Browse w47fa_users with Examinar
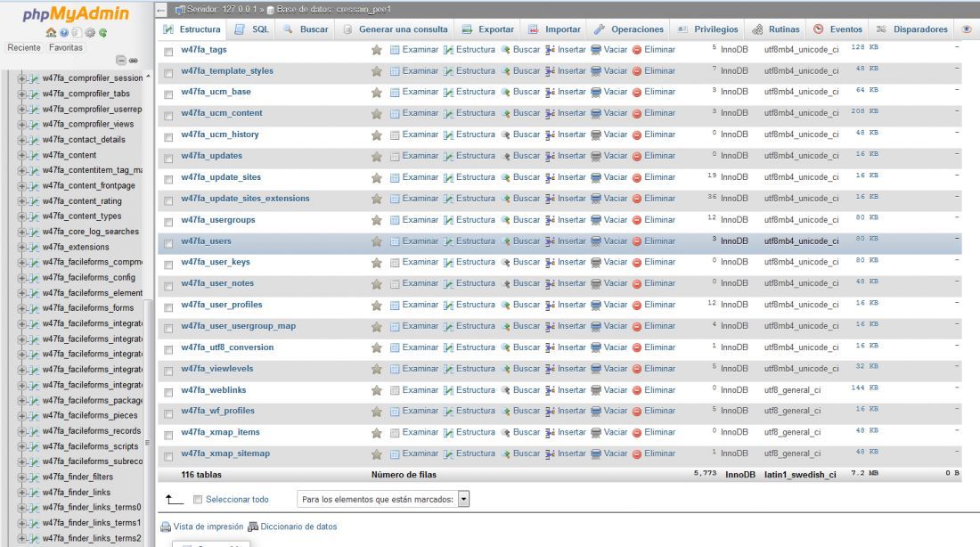Screen dimensions: 980x547 point(413,241)
